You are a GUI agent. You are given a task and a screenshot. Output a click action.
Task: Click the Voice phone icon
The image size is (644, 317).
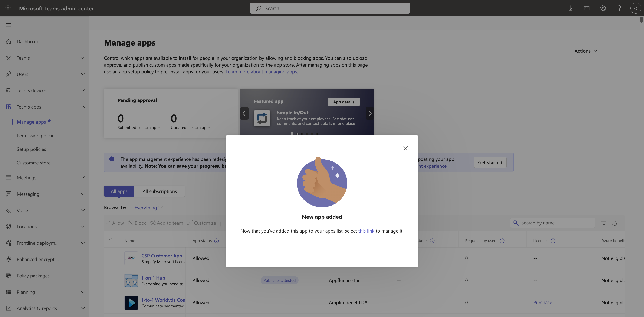(9, 210)
